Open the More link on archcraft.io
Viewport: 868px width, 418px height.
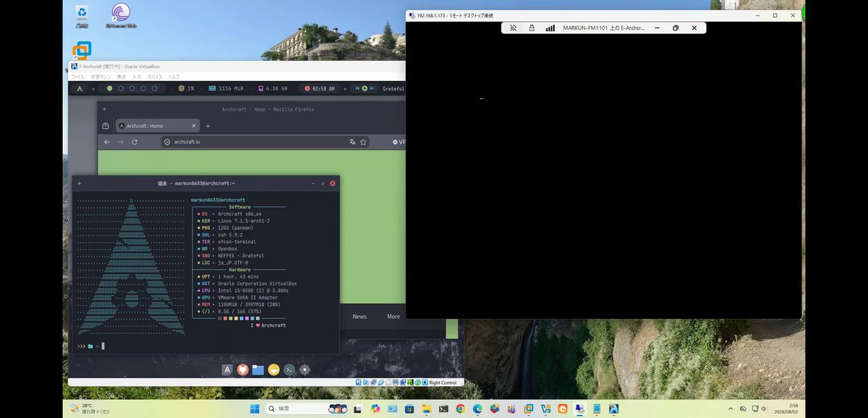point(393,317)
